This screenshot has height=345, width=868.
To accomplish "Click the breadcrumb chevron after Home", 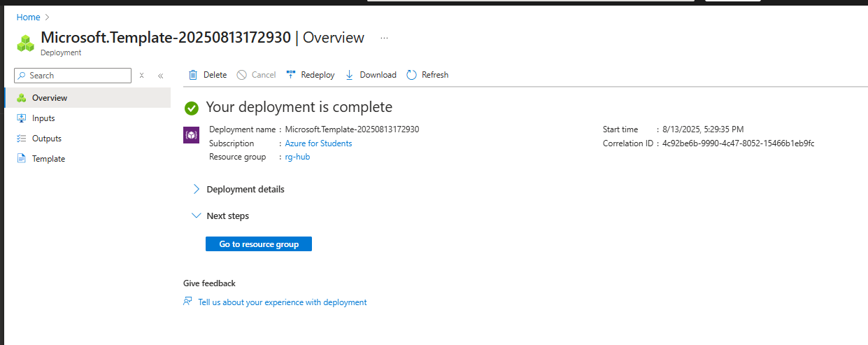I will [x=47, y=17].
